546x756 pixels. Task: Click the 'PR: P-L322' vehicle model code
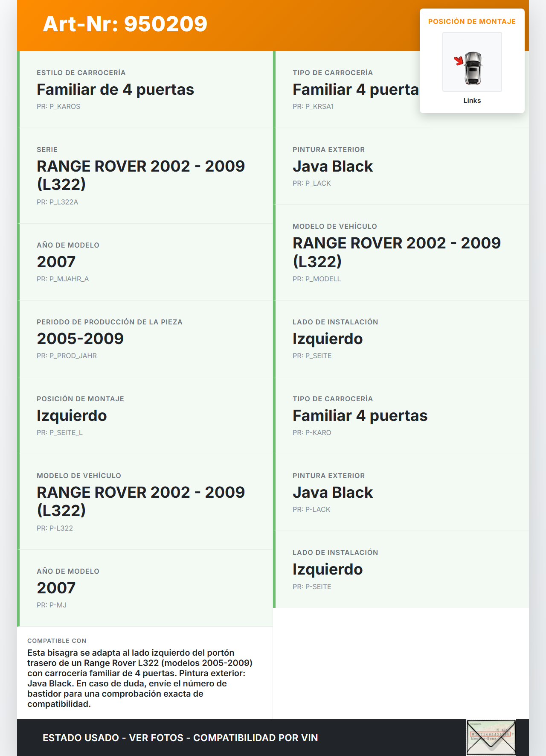pyautogui.click(x=55, y=528)
